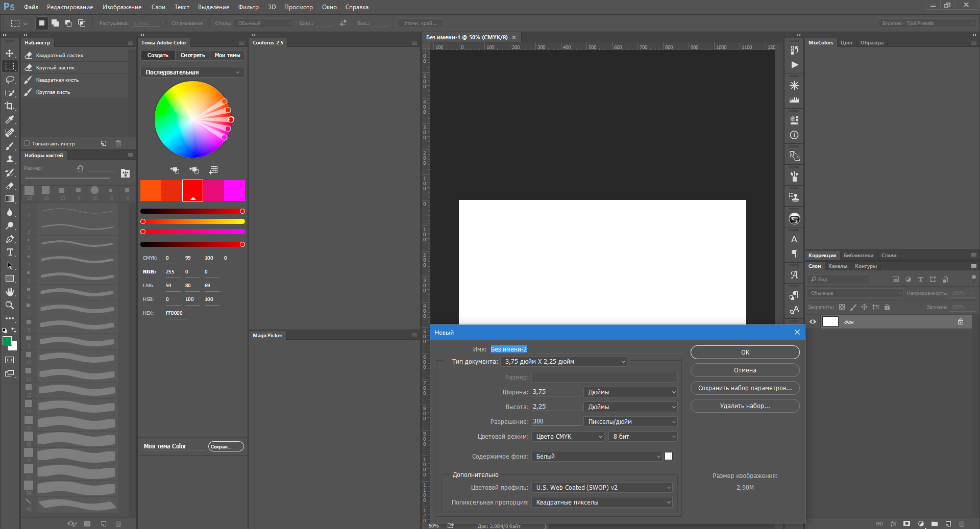Select the Dodge tool
This screenshot has width=980, height=529.
coord(10,225)
